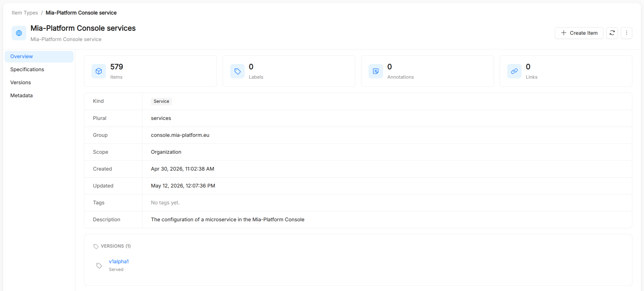Open the v1alpha1 version link

119,262
